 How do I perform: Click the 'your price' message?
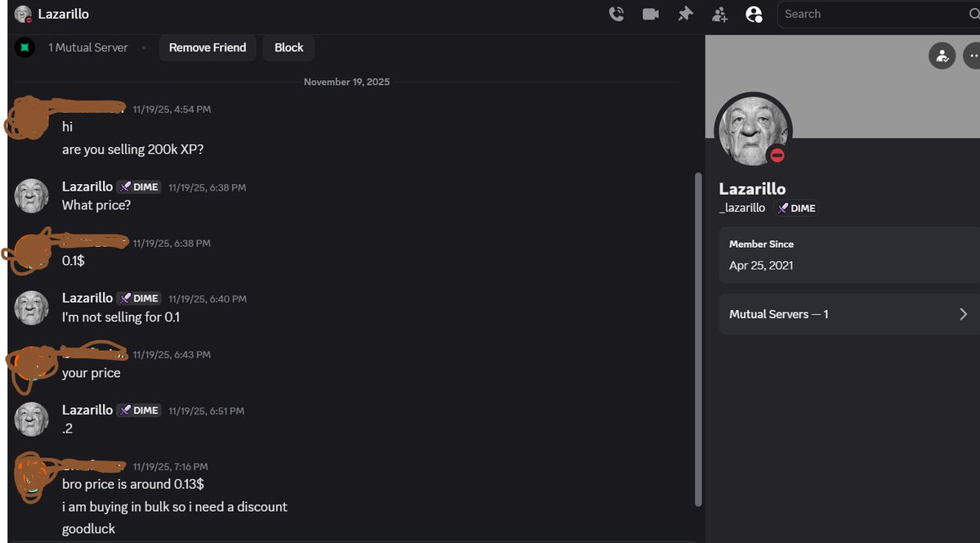tap(92, 373)
